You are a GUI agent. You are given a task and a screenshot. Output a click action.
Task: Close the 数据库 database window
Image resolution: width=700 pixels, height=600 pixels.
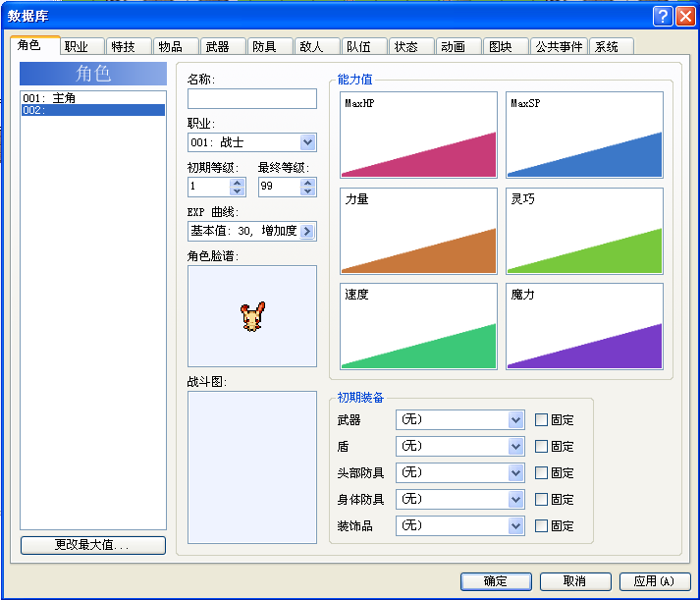[x=685, y=17]
